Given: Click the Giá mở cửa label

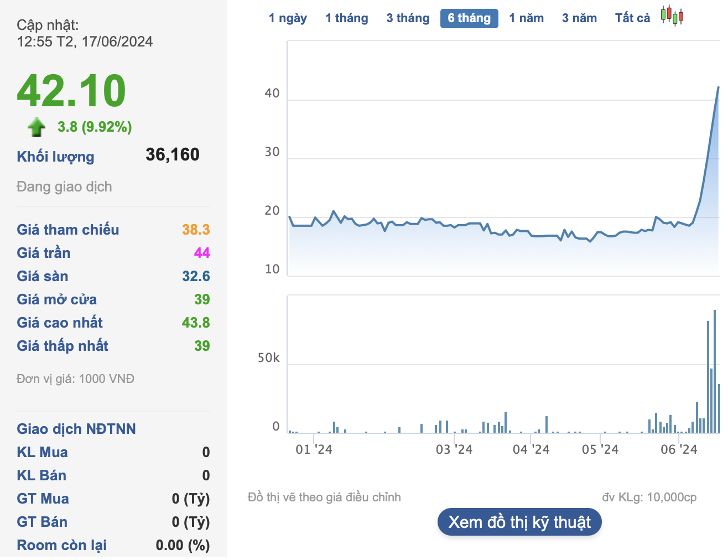Looking at the screenshot, I should pos(57,299).
